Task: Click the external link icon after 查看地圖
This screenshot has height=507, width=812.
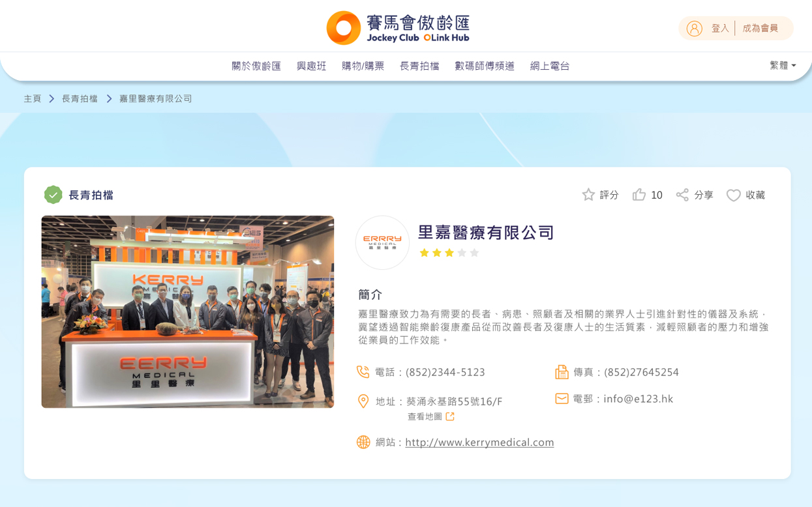Action: click(450, 416)
